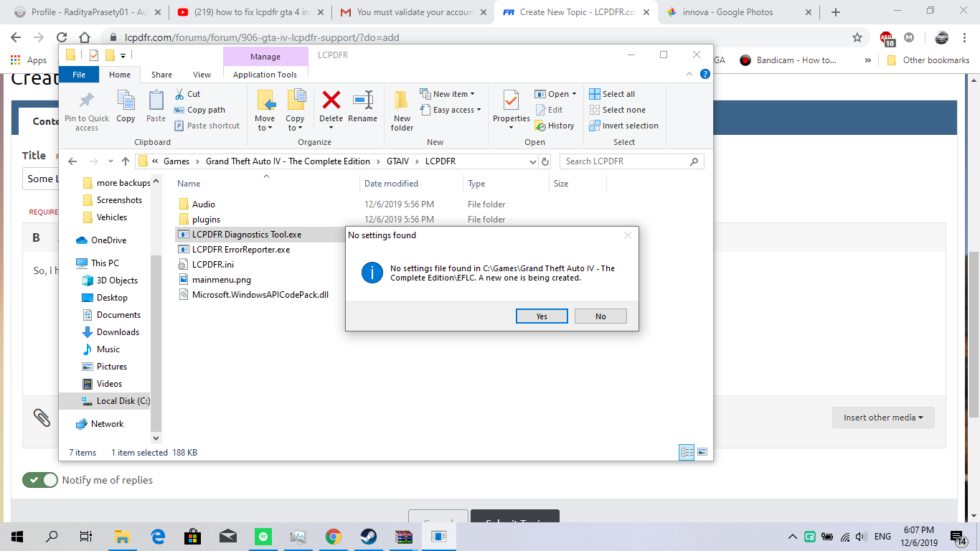Click the Cut scissors command
This screenshot has height=551, width=980.
pyautogui.click(x=187, y=94)
